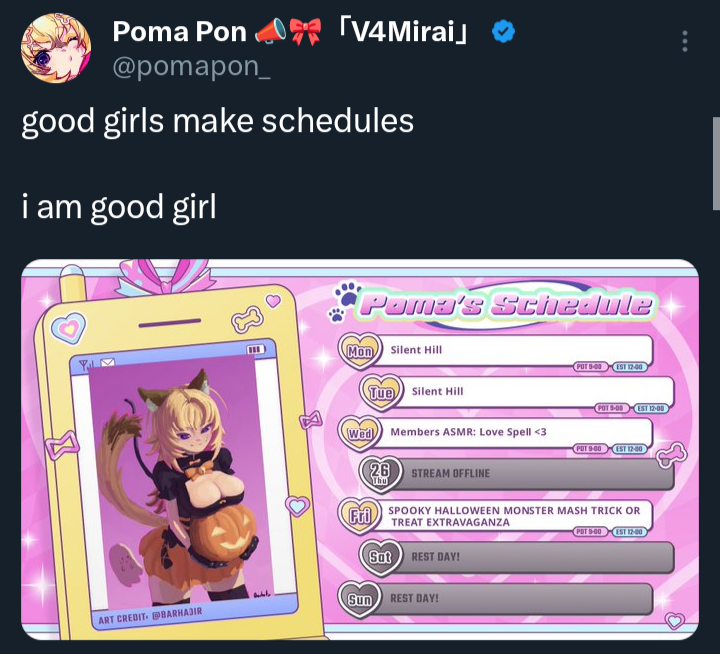Click the blue verified badge
The image size is (720, 654).
coord(503,31)
